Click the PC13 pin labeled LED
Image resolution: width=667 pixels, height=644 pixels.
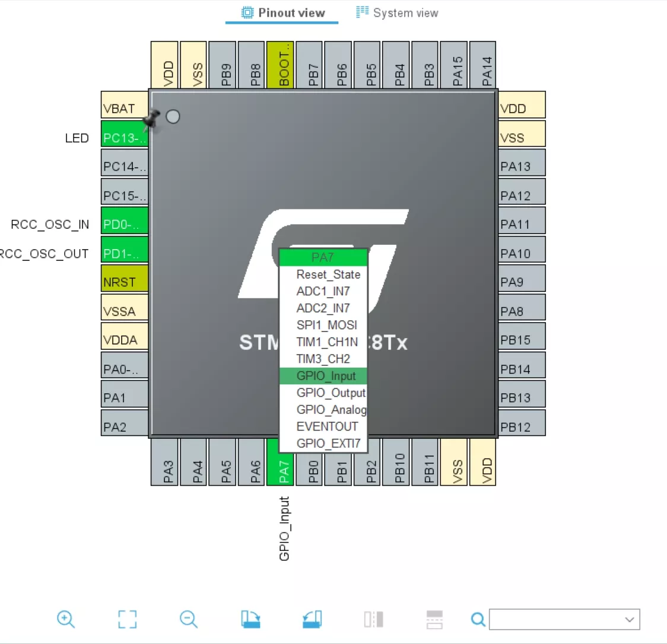pyautogui.click(x=125, y=138)
